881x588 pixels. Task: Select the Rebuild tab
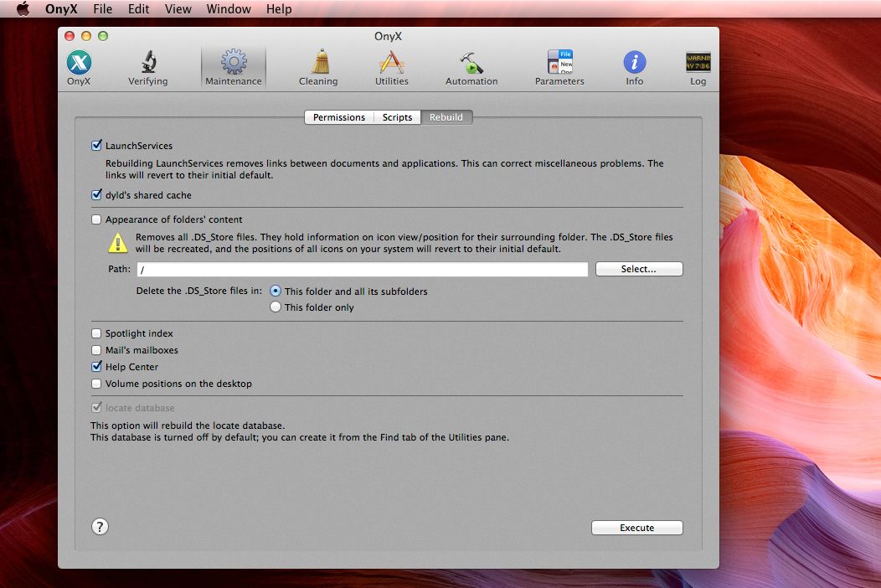click(446, 117)
